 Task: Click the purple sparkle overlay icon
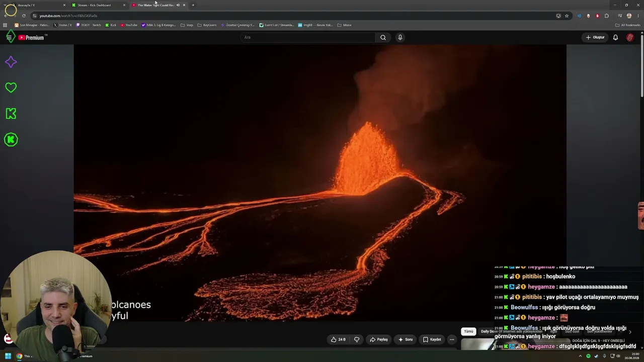11,62
